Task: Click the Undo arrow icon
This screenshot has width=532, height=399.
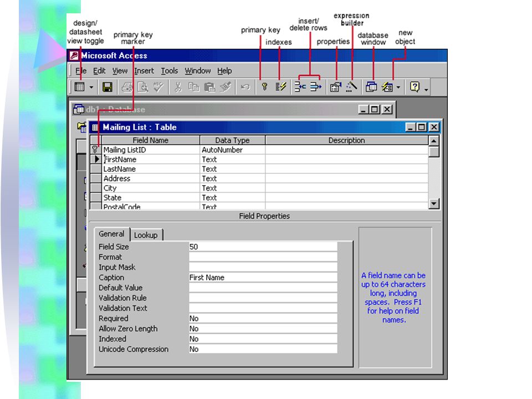Action: pyautogui.click(x=245, y=87)
